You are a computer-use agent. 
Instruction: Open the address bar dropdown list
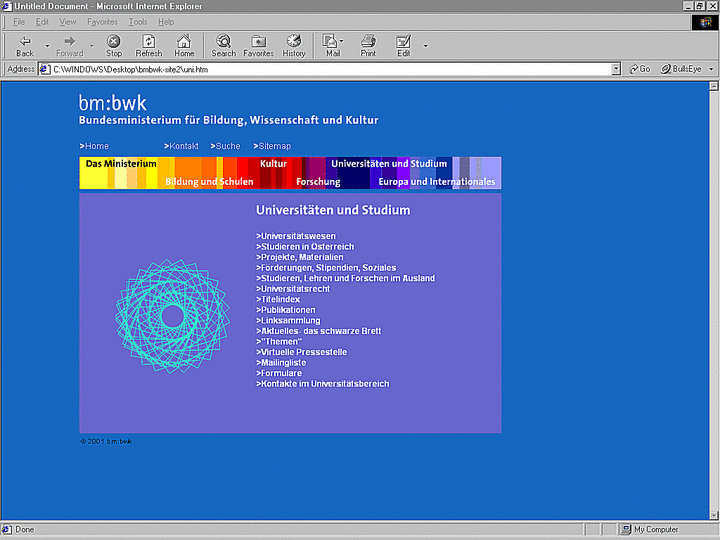616,69
